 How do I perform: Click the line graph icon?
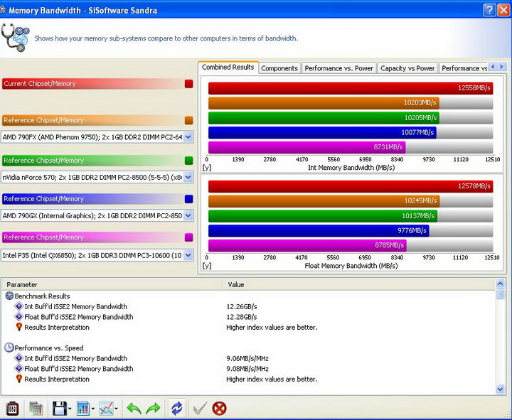(106, 408)
